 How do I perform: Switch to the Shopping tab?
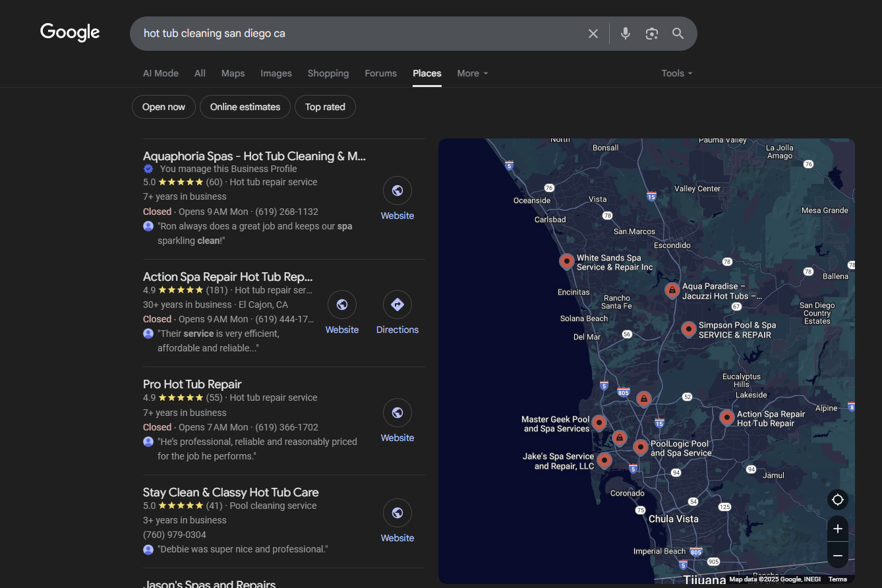(x=328, y=73)
